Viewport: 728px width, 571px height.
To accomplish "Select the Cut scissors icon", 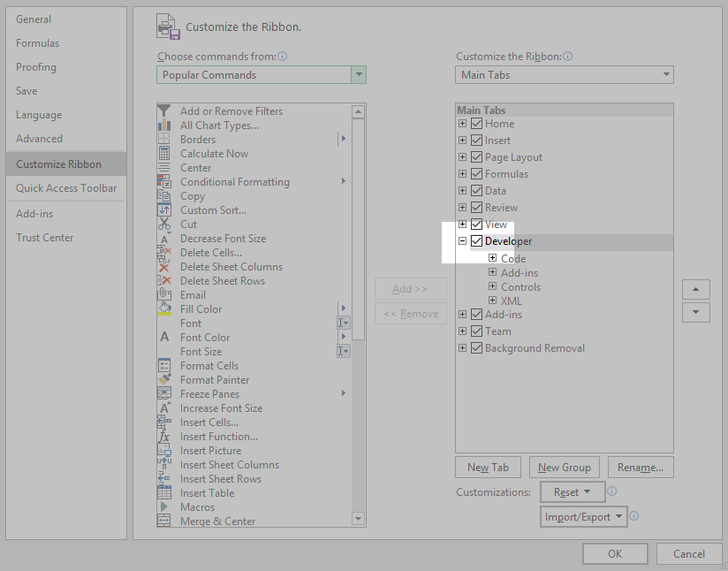I will click(x=164, y=225).
